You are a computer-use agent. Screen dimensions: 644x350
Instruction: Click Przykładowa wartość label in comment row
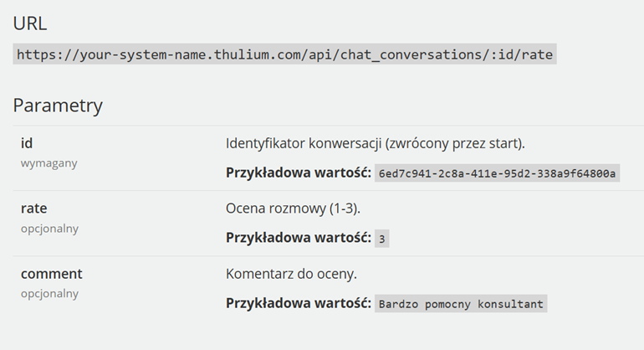(x=299, y=303)
